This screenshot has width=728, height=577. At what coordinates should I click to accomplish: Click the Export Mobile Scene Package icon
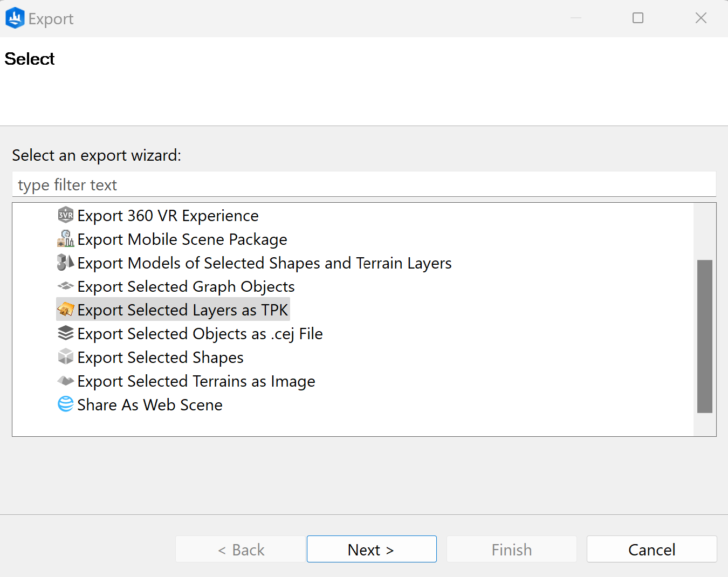65,239
